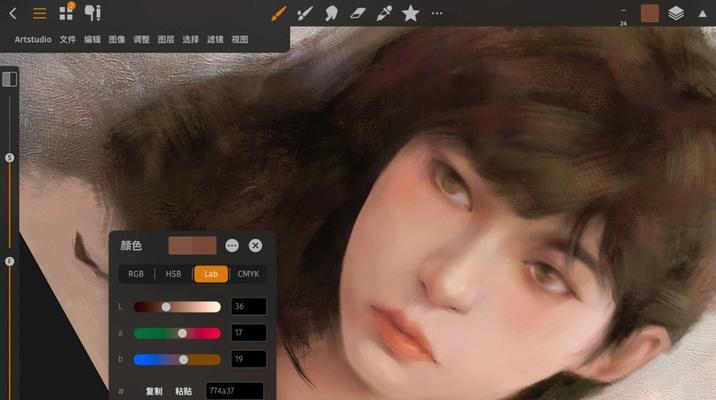Click the color preview in 颜色 panel

pyautogui.click(x=192, y=246)
